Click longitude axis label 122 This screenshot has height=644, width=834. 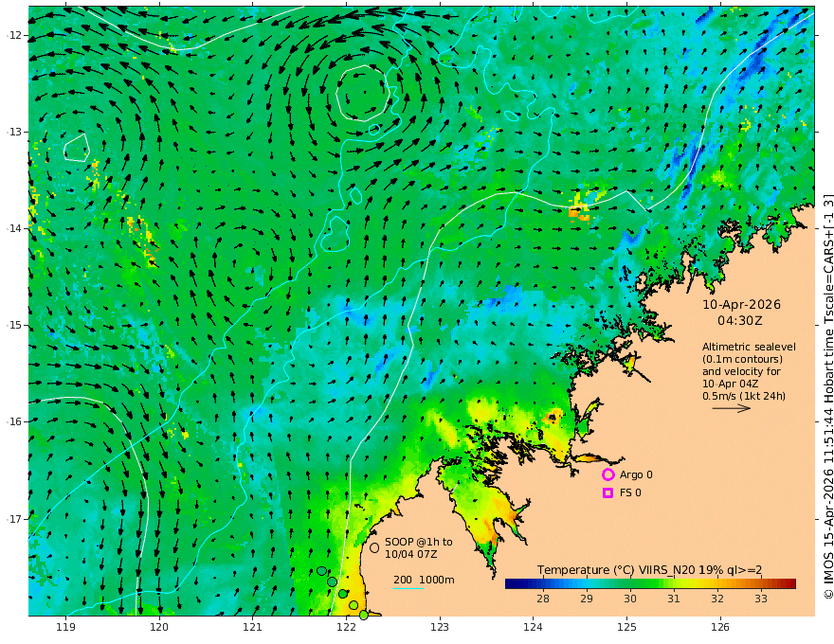pos(346,628)
